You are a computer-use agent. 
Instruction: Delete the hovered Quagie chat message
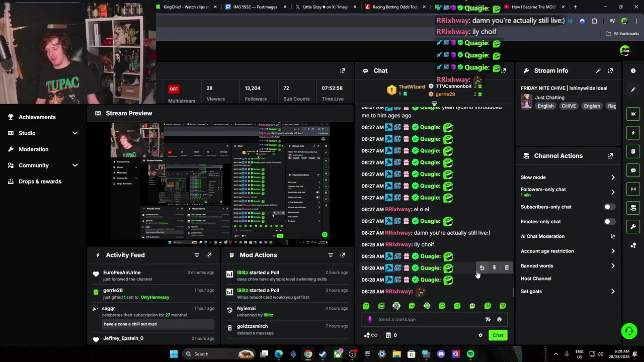[x=507, y=268]
